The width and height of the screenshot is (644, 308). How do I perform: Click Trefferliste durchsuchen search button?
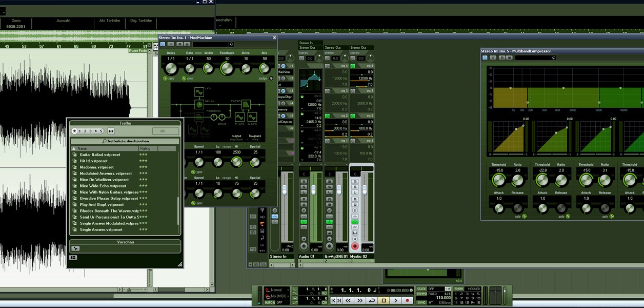(126, 141)
